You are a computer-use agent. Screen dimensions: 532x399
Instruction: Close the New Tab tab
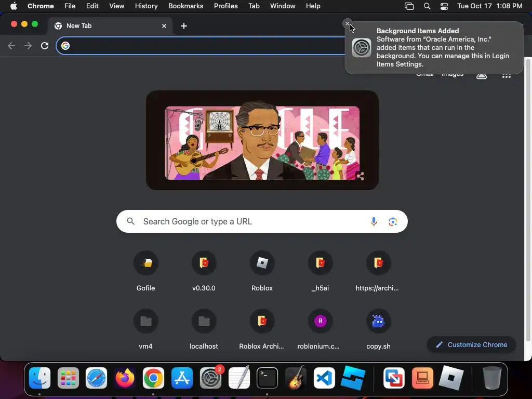(164, 26)
